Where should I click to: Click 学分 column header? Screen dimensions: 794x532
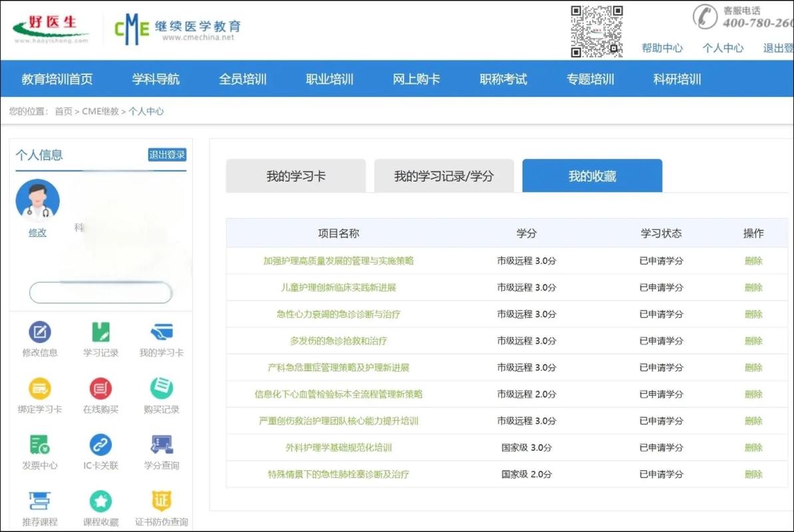tap(526, 233)
